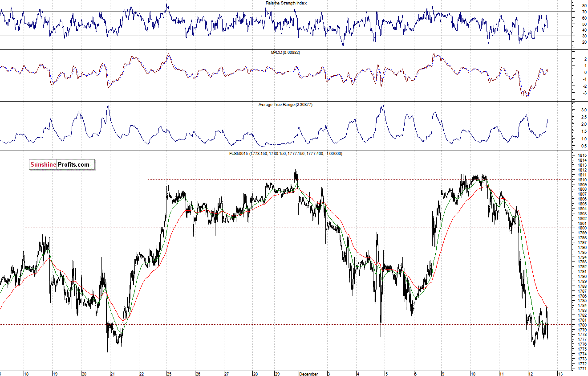Click date label 21 on time axis
This screenshot has height=376, width=588.
pyautogui.click(x=113, y=374)
